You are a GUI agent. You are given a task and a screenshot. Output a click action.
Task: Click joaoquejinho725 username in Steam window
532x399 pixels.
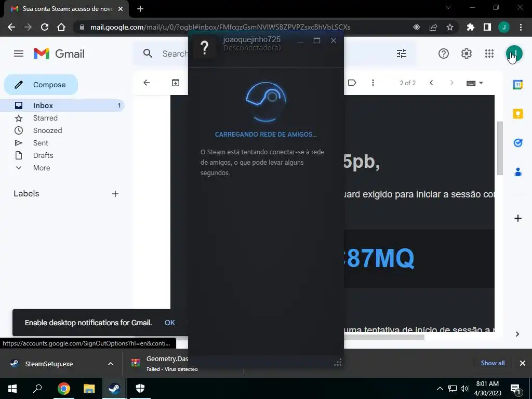(252, 39)
